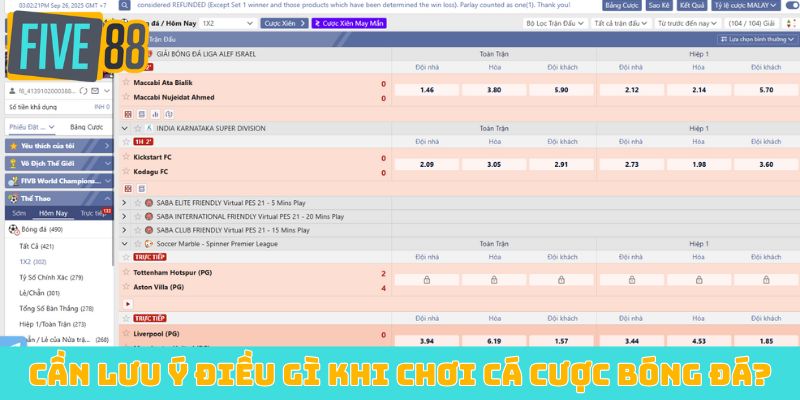Click the first grid icon under Maccabi Nujeidat Ahmed

(128, 114)
